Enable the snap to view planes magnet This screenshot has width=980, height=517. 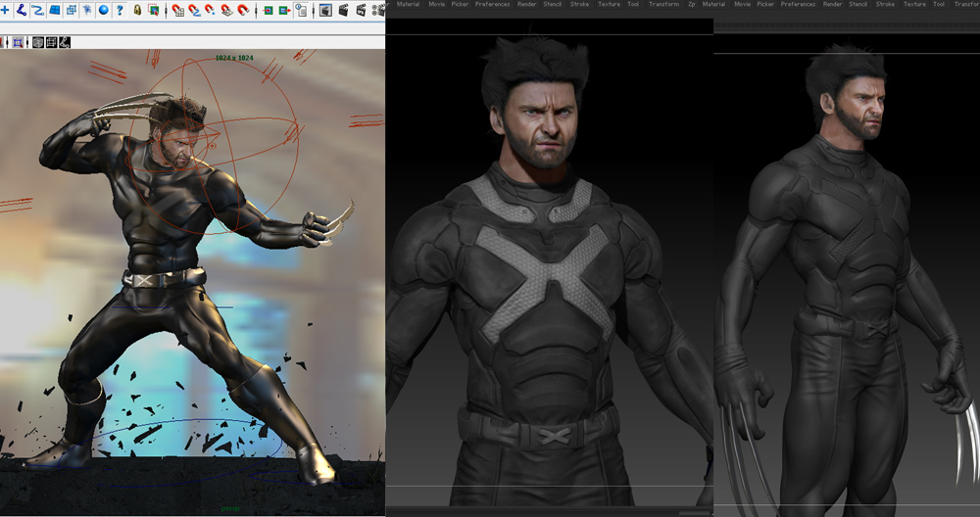coord(226,10)
